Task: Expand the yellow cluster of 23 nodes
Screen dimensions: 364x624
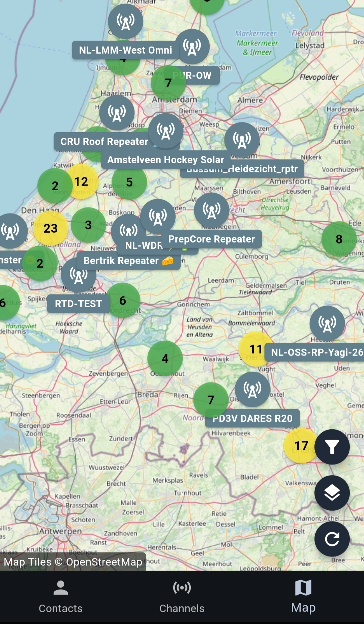Action: (x=51, y=228)
